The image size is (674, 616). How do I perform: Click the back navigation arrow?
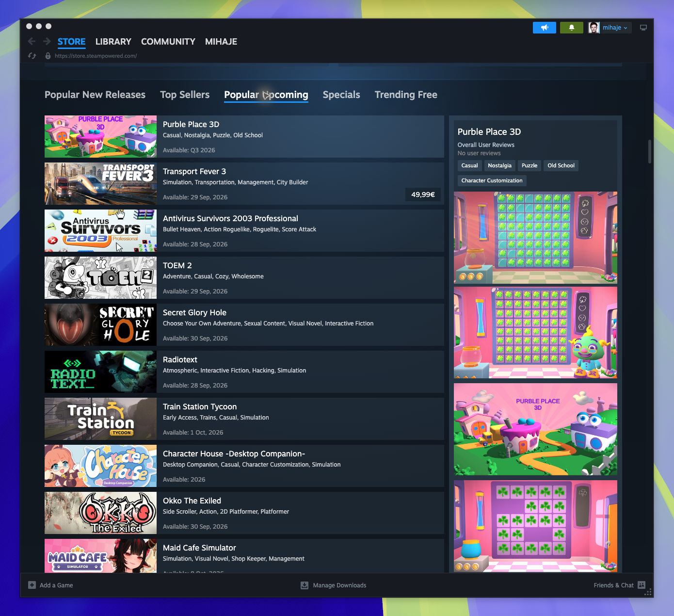tap(32, 41)
